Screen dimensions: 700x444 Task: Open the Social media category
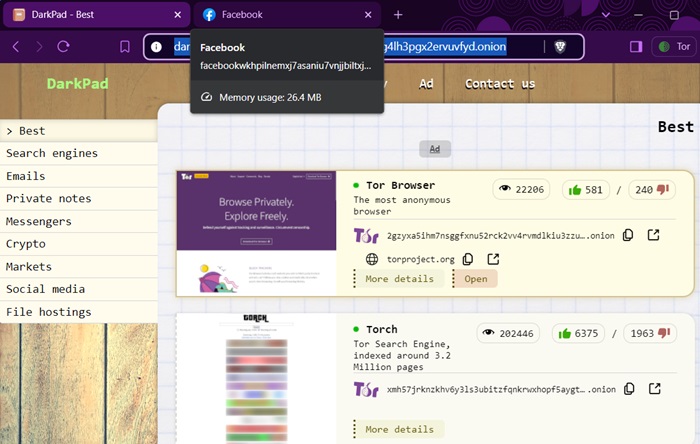tap(79, 289)
